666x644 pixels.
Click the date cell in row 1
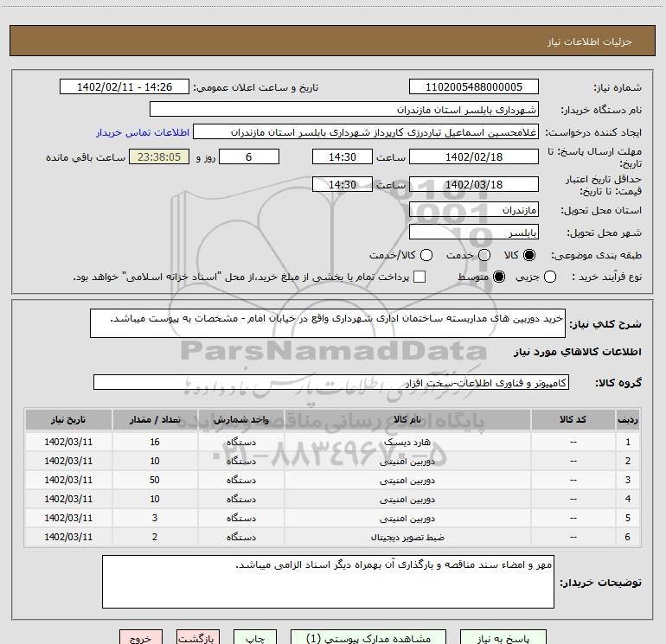click(x=68, y=442)
